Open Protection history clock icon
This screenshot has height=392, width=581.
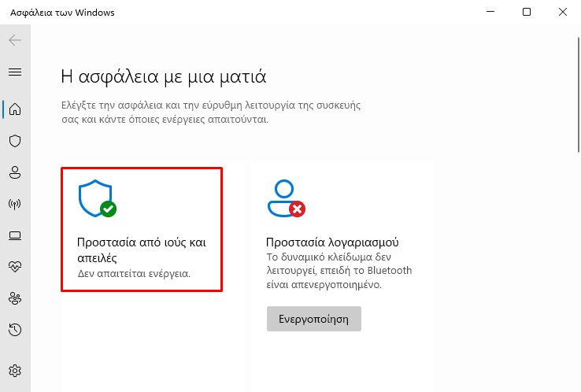15,330
